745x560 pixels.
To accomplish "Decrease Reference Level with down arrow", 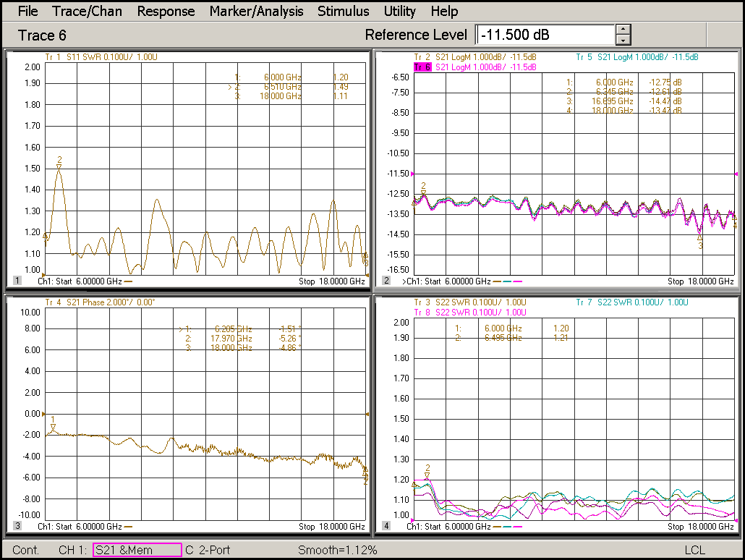I will 623,41.
